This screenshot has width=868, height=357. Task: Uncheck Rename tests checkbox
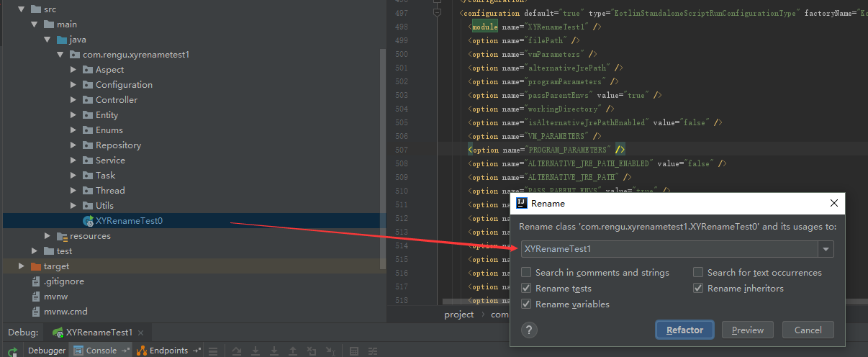(526, 289)
